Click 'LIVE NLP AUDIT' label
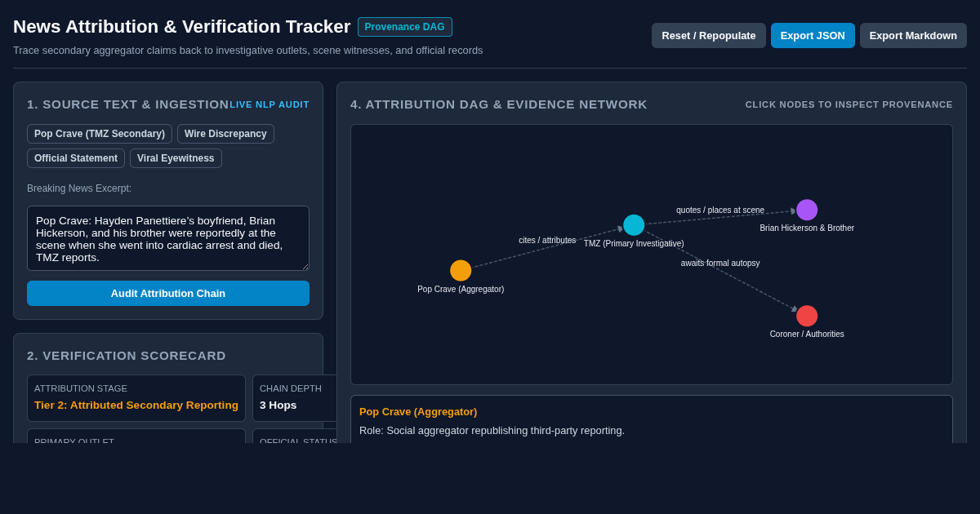Image resolution: width=980 pixels, height=514 pixels. point(269,104)
